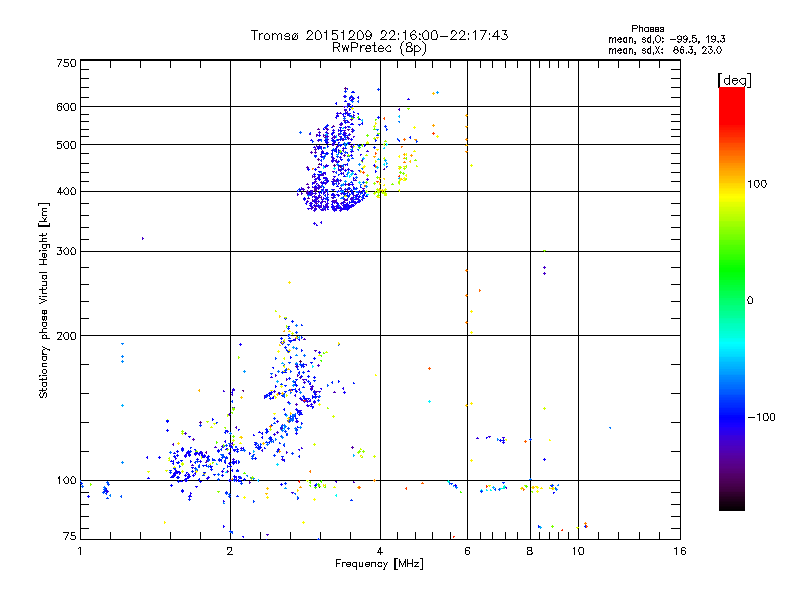Click the x-axis tick label '6'
Viewport: 800px width, 600px height.
pos(467,551)
